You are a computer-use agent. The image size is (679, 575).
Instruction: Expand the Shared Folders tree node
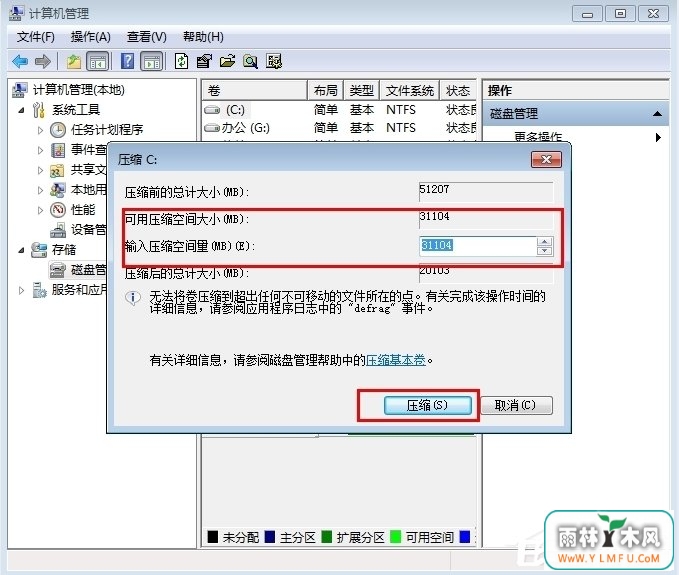pyautogui.click(x=40, y=170)
